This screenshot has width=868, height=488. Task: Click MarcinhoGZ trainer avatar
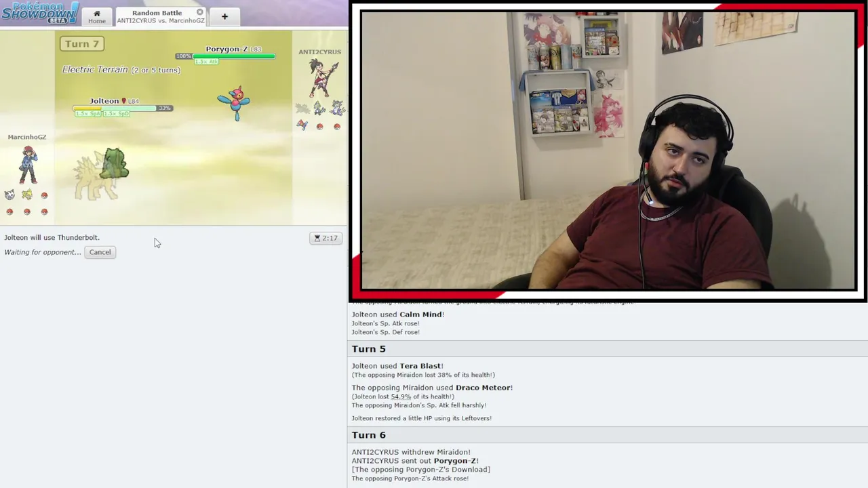tap(28, 165)
